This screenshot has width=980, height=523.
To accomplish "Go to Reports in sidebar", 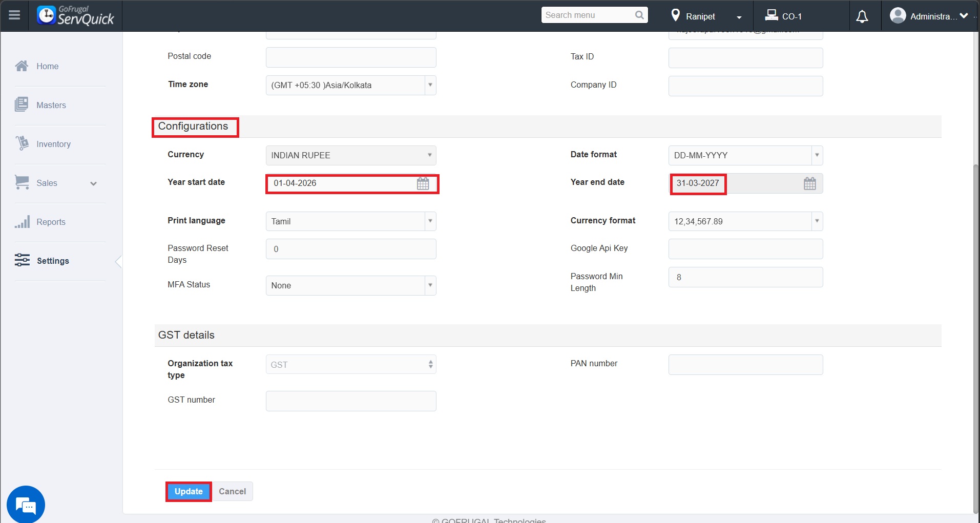I will coord(51,222).
